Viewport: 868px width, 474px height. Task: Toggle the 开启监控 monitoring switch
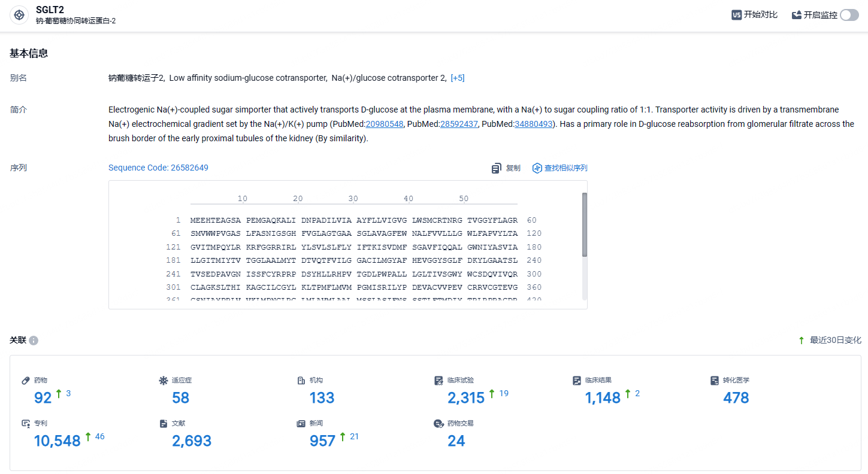849,15
